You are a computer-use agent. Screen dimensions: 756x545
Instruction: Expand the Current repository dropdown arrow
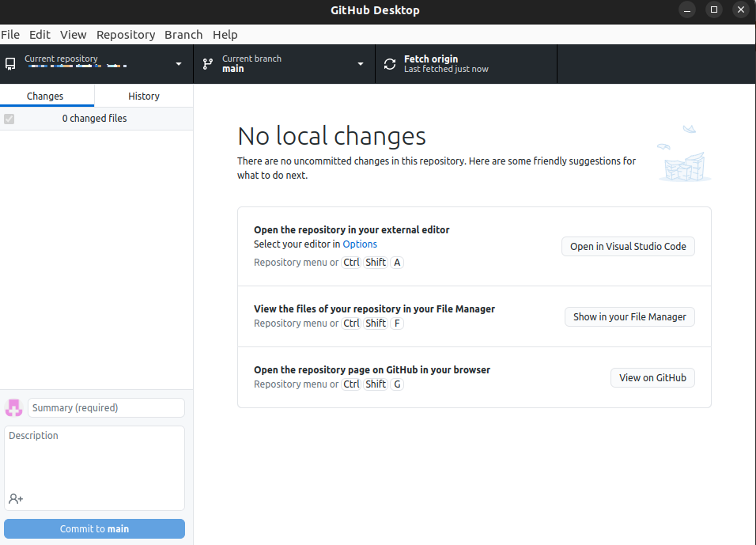[179, 64]
